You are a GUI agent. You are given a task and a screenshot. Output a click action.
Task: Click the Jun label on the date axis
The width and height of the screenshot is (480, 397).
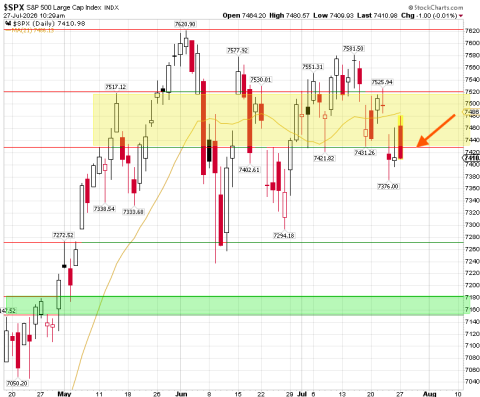tap(181, 394)
